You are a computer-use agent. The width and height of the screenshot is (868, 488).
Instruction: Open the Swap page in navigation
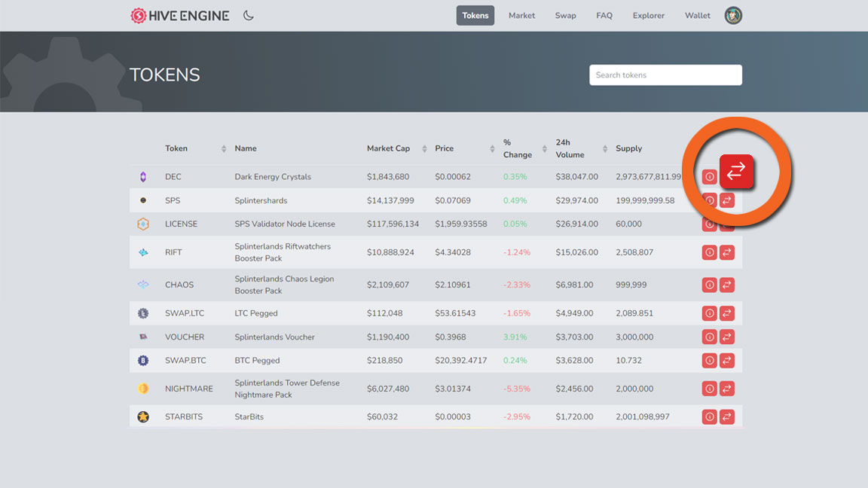click(x=565, y=16)
